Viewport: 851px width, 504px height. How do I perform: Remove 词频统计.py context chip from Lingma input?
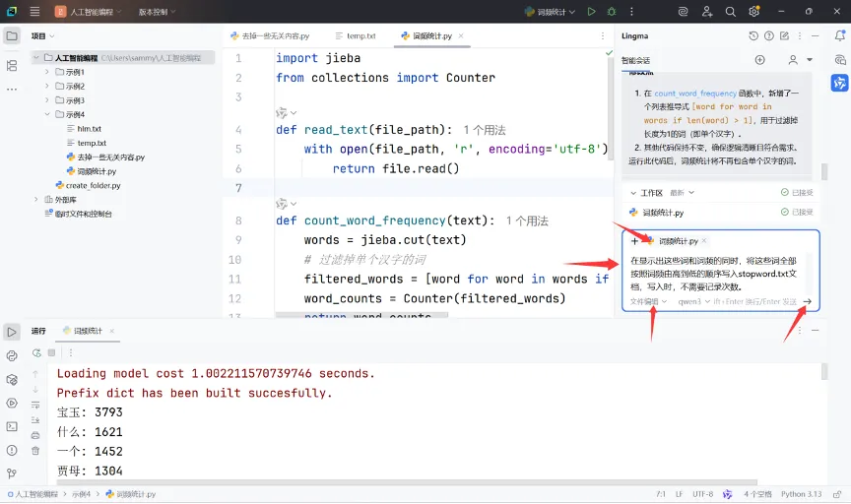point(704,240)
